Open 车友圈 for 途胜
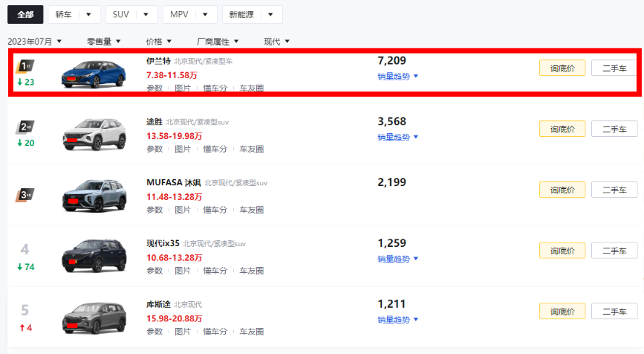Screen dimensions: 644x354 [251, 149]
